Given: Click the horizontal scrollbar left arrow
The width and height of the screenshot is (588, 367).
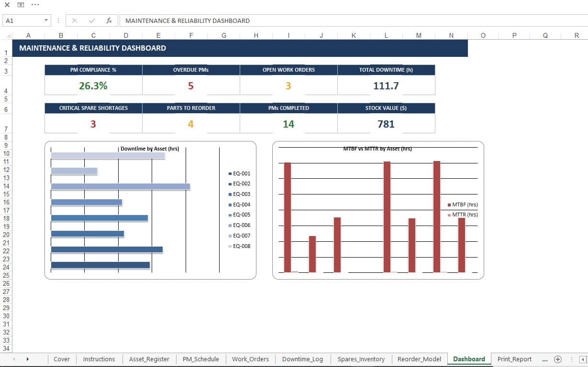Looking at the screenshot, I should coord(582,359).
